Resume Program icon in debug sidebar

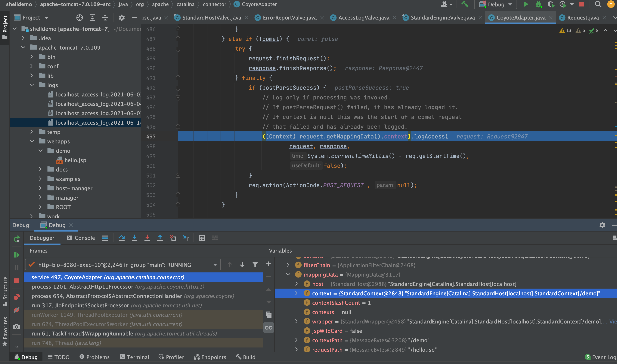click(x=17, y=255)
